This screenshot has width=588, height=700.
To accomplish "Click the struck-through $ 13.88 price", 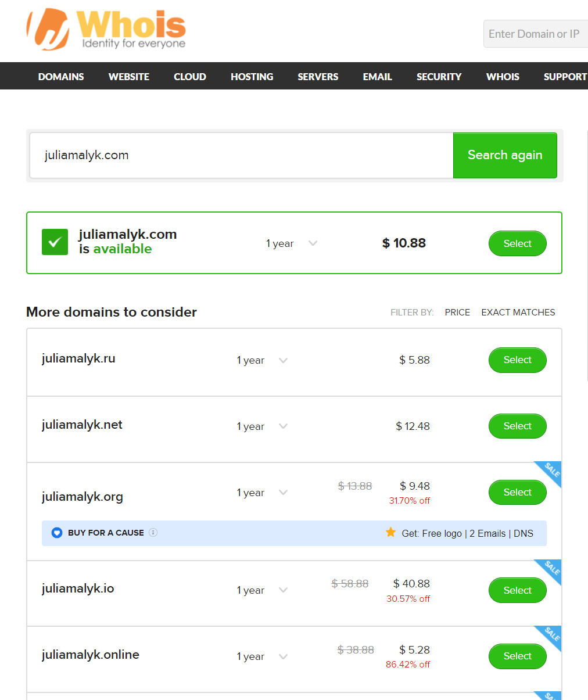I will click(355, 486).
